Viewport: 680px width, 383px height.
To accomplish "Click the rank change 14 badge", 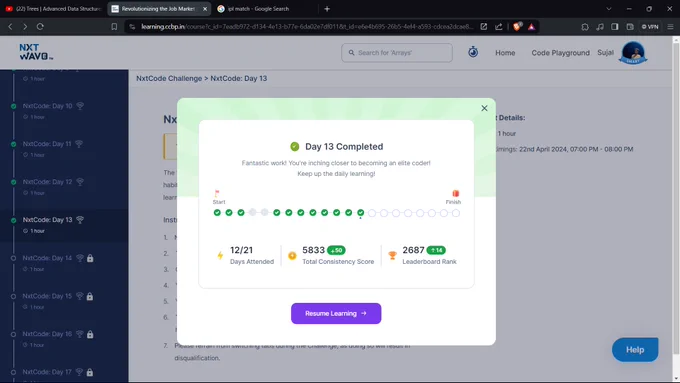I will click(x=436, y=250).
